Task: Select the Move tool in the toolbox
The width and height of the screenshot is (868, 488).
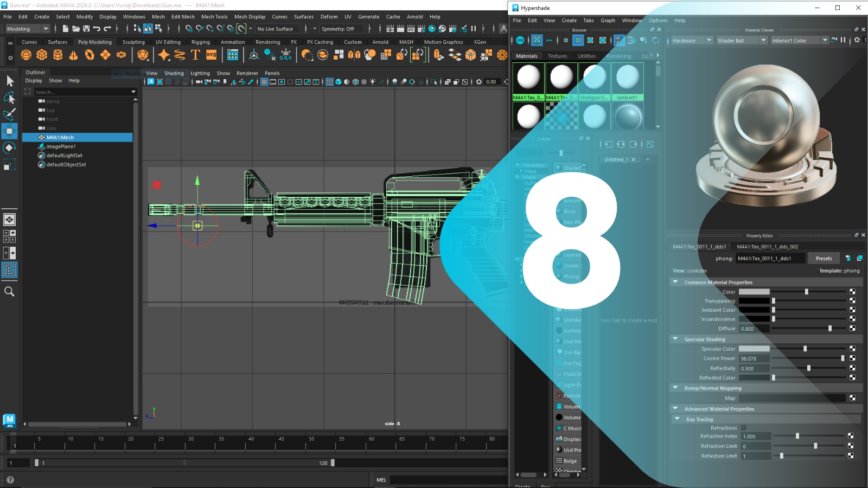Action: click(9, 131)
